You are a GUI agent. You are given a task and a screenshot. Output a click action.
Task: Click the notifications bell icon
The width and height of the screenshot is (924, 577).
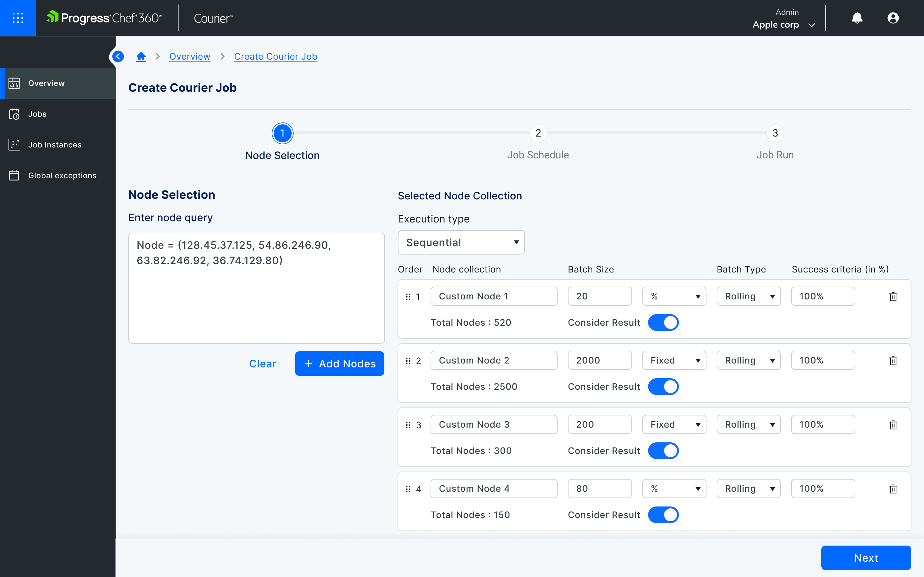pos(857,18)
